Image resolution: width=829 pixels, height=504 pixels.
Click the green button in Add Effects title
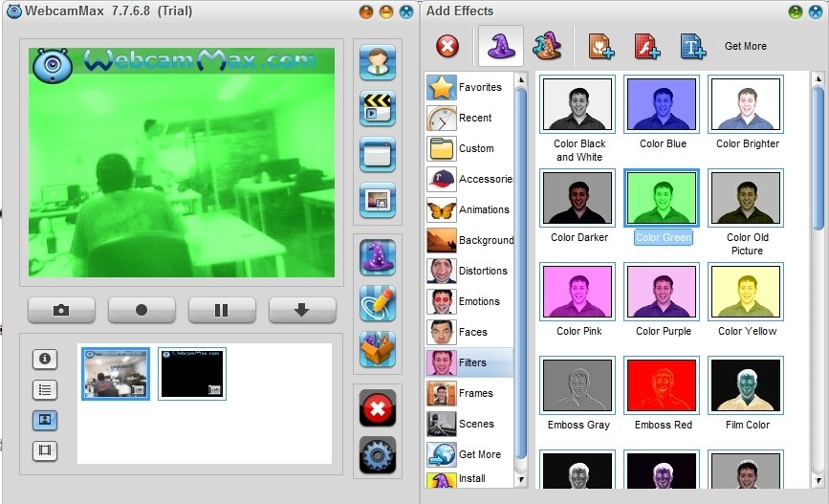[795, 11]
